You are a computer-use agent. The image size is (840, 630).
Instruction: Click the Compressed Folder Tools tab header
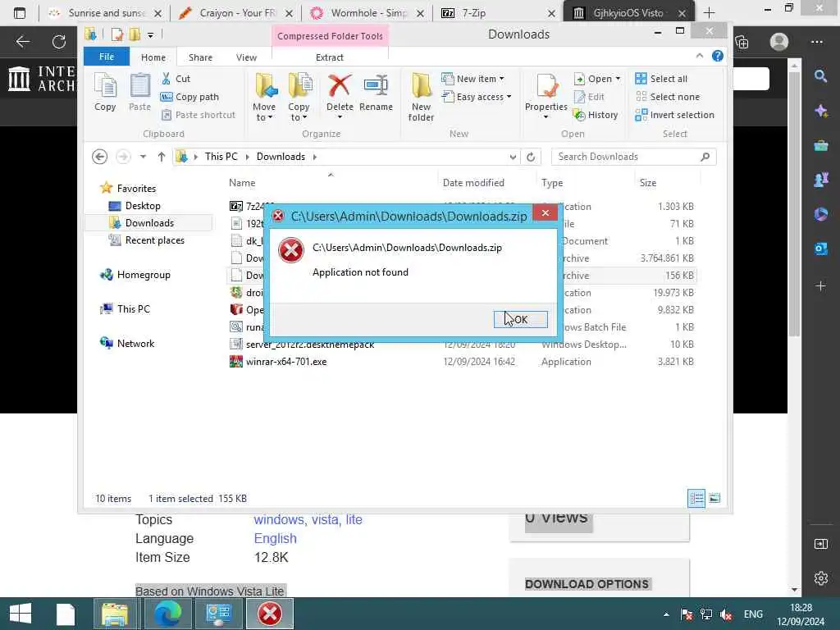(x=330, y=36)
